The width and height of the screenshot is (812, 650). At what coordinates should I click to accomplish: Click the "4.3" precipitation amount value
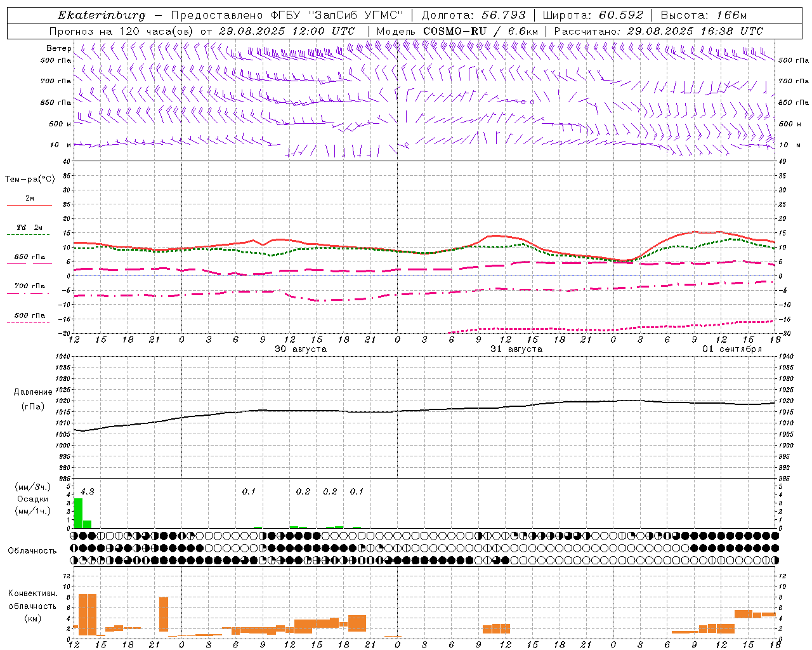click(88, 492)
